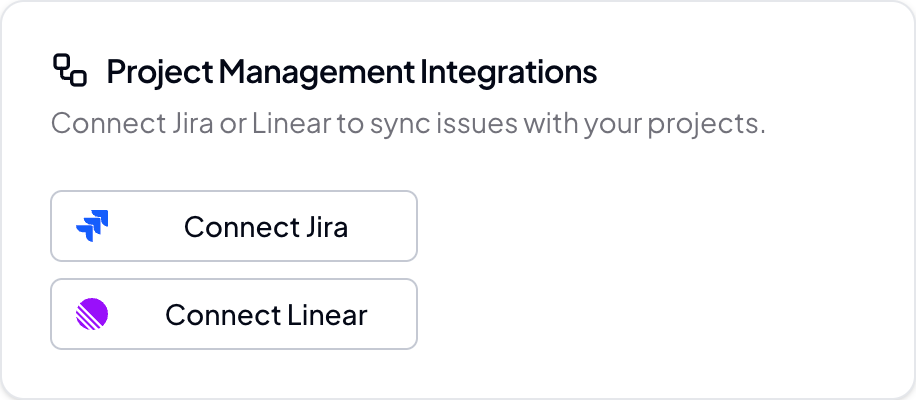916x400 pixels.
Task: Click the purple Linear logo icon
Action: coord(92,314)
